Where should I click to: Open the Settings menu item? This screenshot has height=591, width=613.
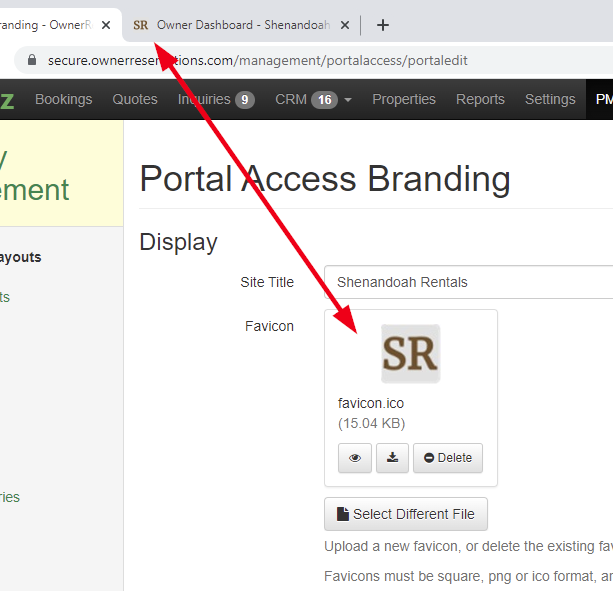pos(550,99)
